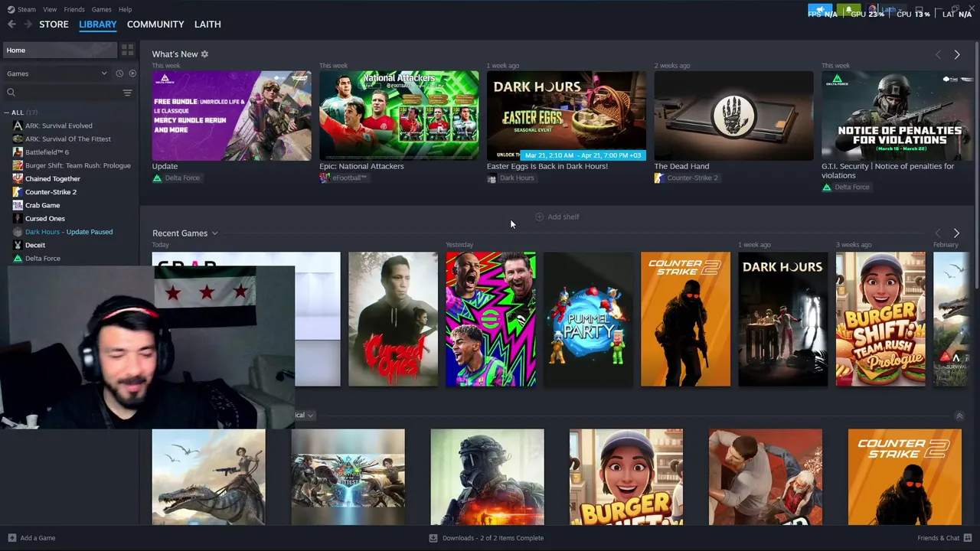
Task: Switch to the COMMUNITY tab
Action: (155, 24)
